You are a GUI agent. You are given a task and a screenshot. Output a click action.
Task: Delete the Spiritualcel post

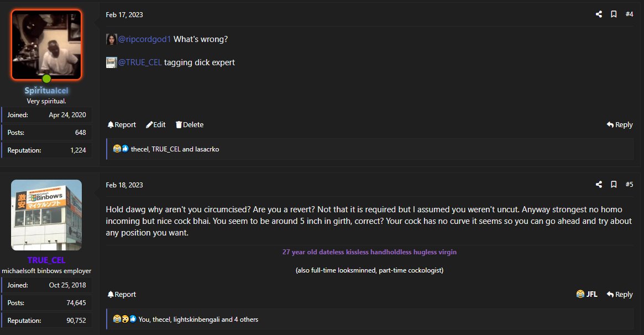tap(190, 125)
